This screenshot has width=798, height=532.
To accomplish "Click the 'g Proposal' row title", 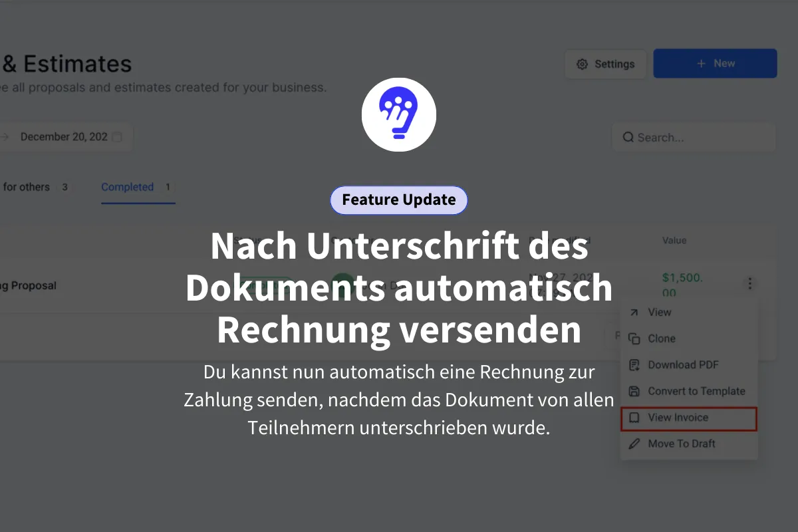I will (28, 286).
